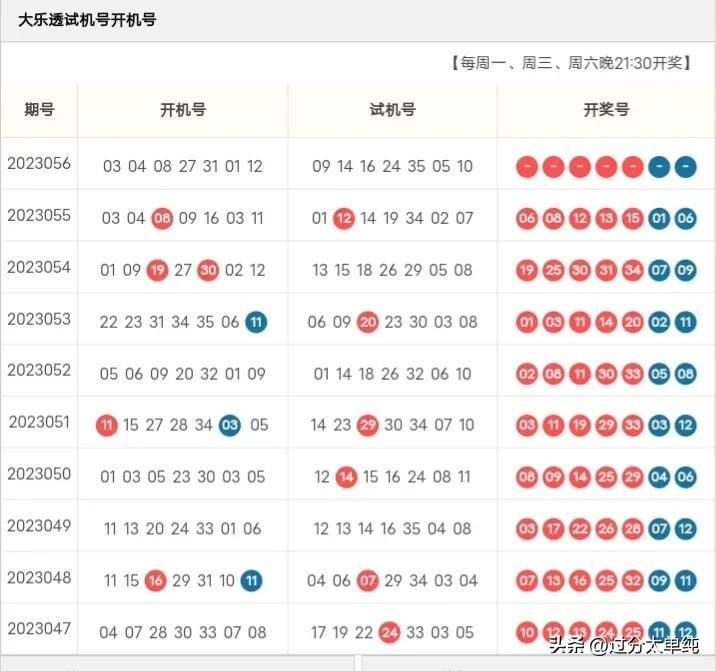
Task: Click red ball 20 in 2023053 试机号
Action: (x=368, y=322)
